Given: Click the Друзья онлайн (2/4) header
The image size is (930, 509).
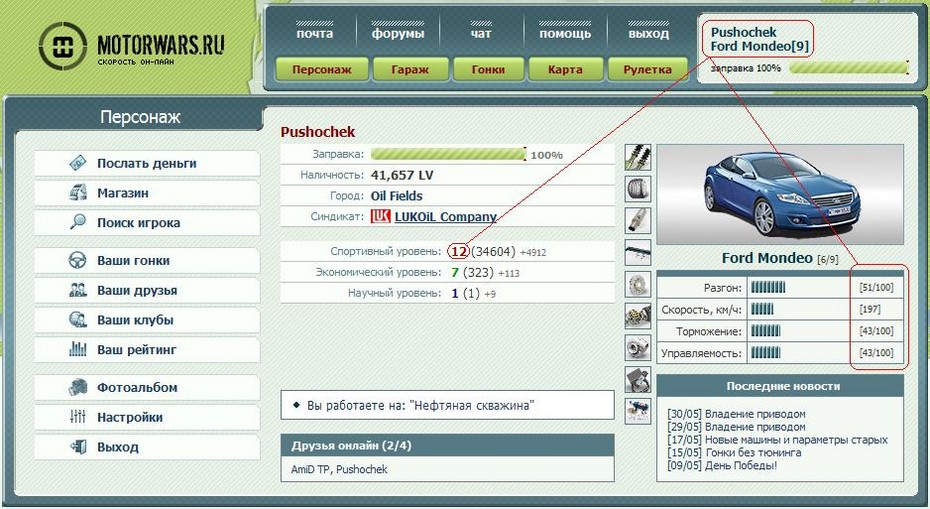Looking at the screenshot, I should pyautogui.click(x=447, y=446).
